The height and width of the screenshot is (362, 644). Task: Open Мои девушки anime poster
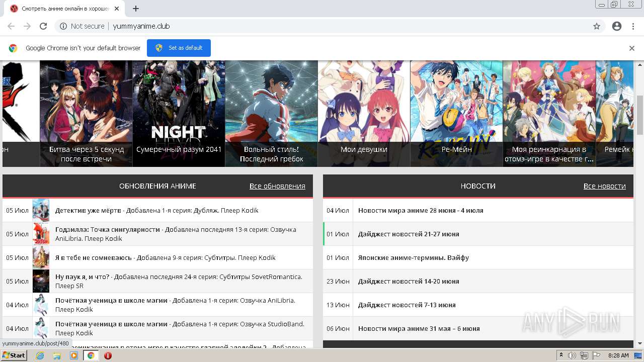click(x=364, y=114)
